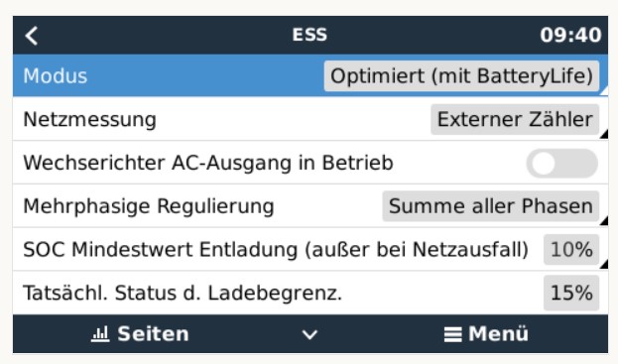This screenshot has width=618, height=364.
Task: Select the Mehrphasige Regulierung row label
Action: coord(149,206)
